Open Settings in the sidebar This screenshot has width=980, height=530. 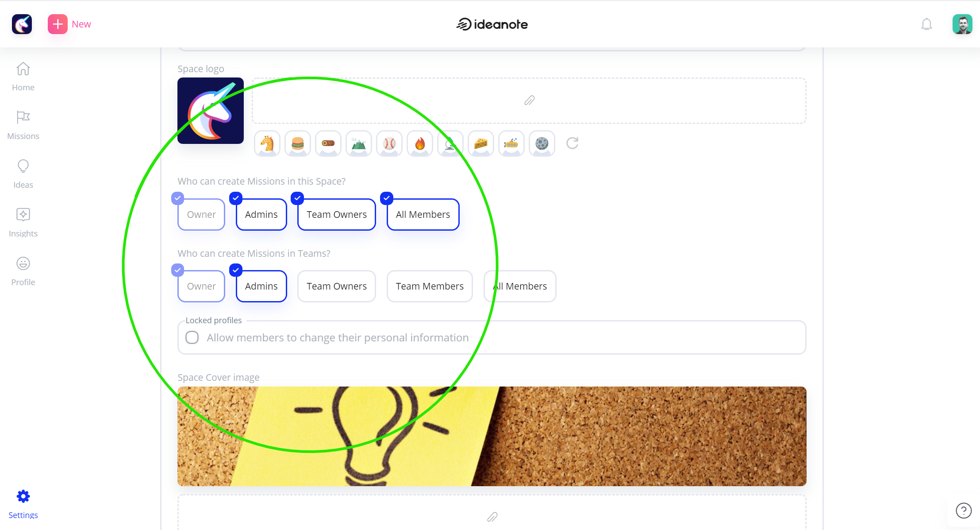tap(23, 504)
